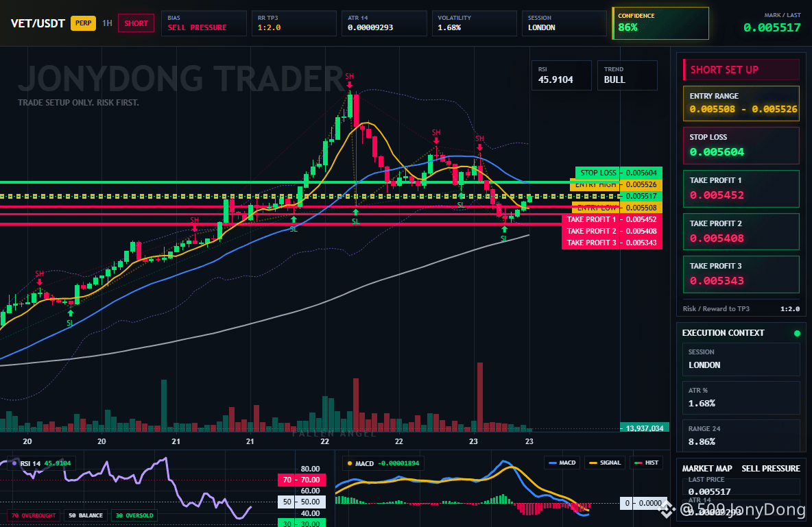Click the MACD value indicator label
Screen dimensions: 812x527
[383, 463]
